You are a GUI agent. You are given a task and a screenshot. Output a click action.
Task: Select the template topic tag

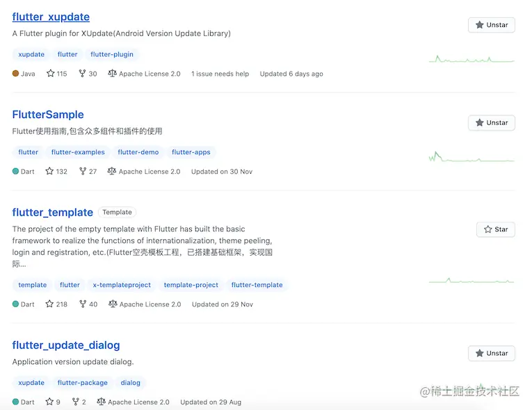click(33, 285)
